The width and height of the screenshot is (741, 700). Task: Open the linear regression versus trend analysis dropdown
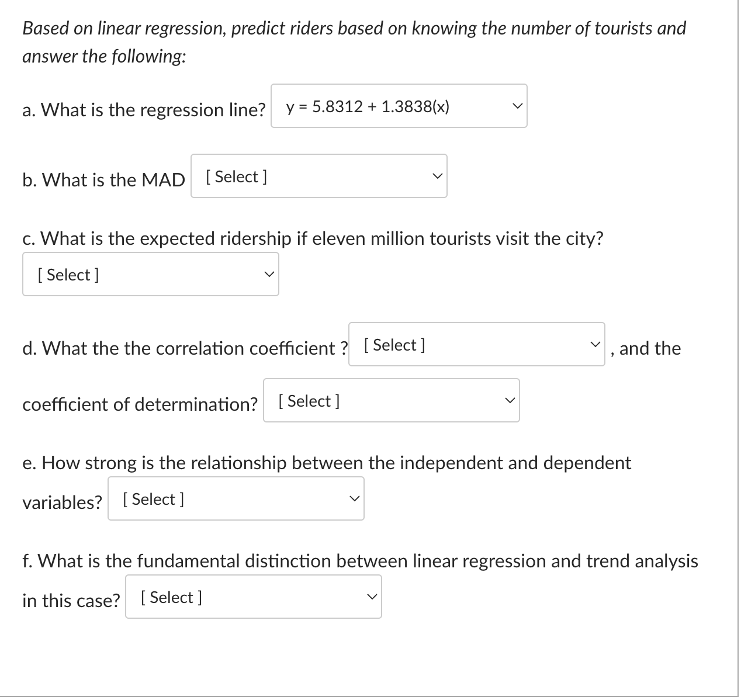pyautogui.click(x=253, y=596)
